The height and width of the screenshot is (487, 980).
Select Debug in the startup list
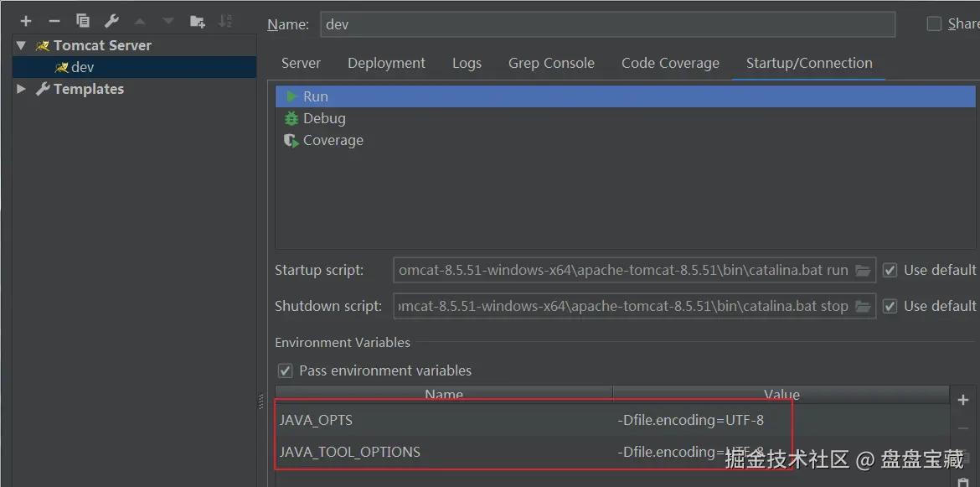coord(323,118)
